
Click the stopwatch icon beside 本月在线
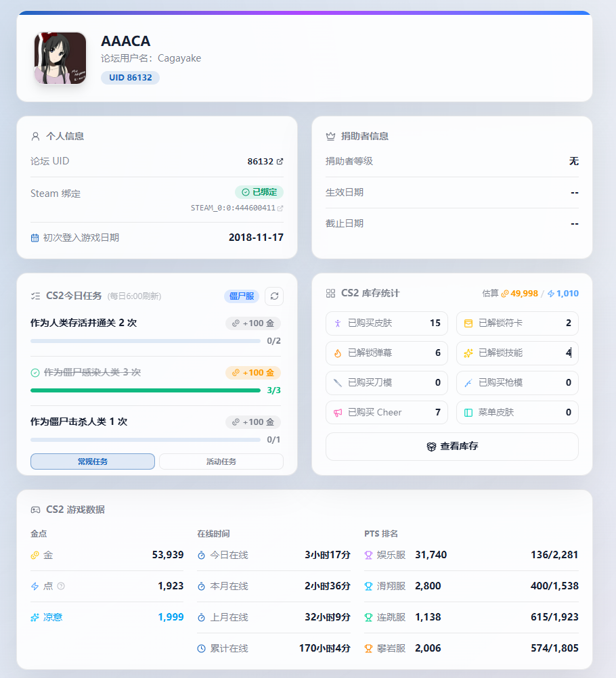[x=201, y=587]
